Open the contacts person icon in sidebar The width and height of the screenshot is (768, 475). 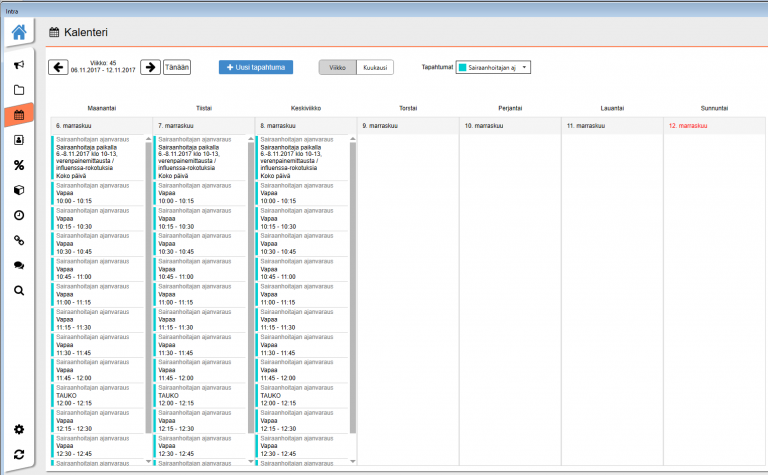pyautogui.click(x=18, y=140)
